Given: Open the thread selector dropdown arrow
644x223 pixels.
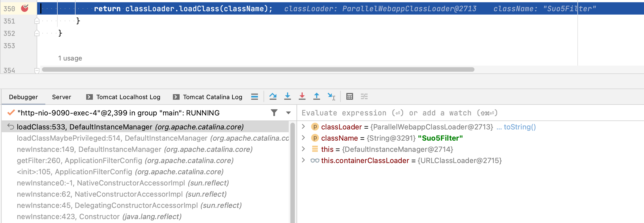Looking at the screenshot, I should [x=288, y=113].
